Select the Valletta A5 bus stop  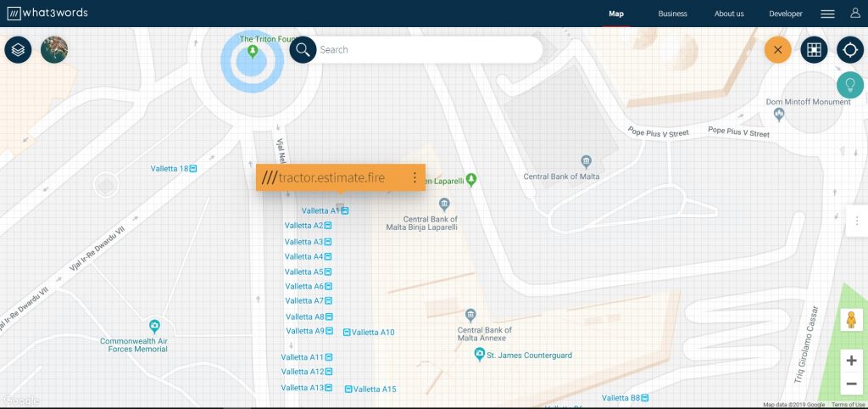click(x=308, y=272)
